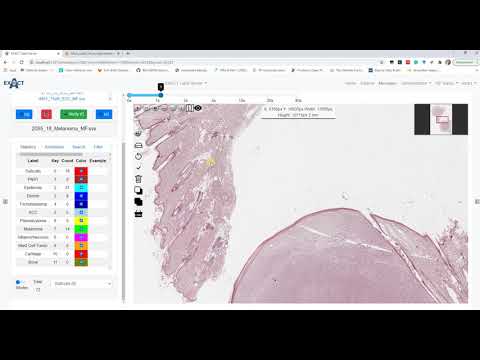The height and width of the screenshot is (360, 480).
Task: Click the 5x zoom level marker
Action: 214,100
